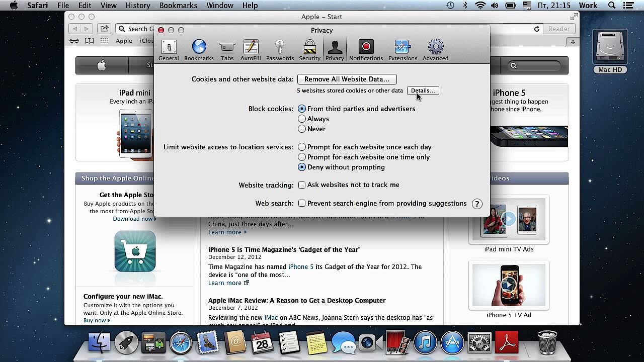
Task: Click the Buy now link
Action: pos(97,320)
